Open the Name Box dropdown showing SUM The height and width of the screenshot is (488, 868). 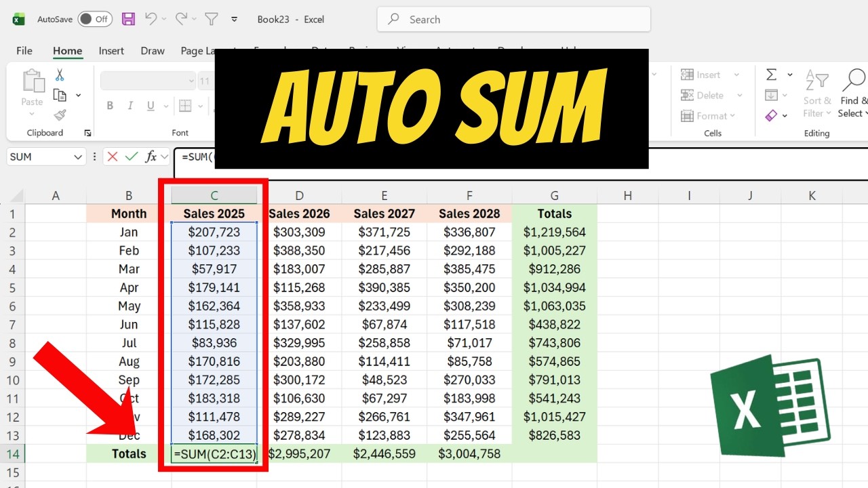pos(77,157)
